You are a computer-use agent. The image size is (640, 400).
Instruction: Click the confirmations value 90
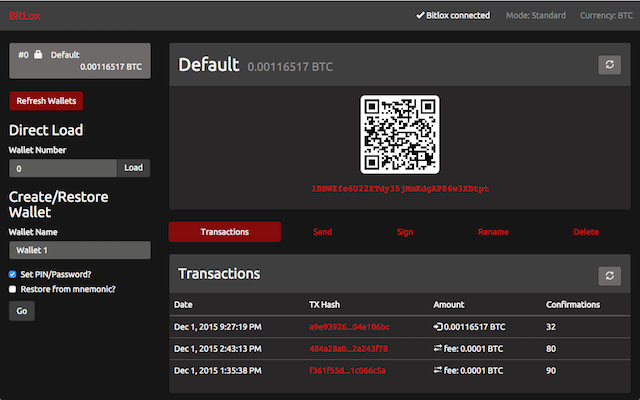pyautogui.click(x=551, y=371)
